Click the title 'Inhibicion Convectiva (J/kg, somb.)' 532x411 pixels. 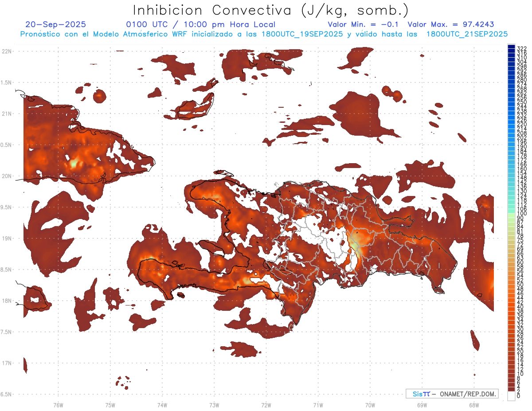pos(271,11)
